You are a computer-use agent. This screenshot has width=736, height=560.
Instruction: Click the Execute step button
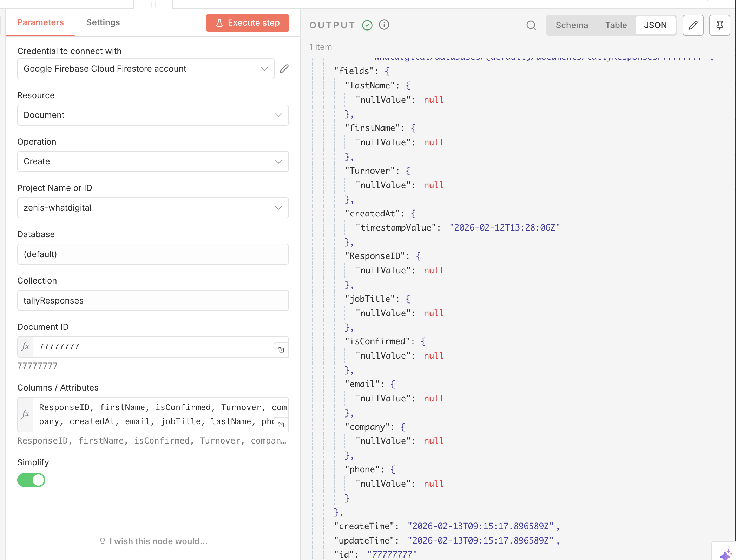click(x=248, y=23)
